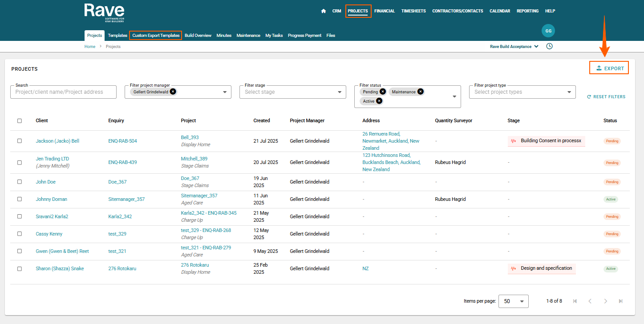Open the CRM menu
This screenshot has width=644, height=324.
(336, 11)
